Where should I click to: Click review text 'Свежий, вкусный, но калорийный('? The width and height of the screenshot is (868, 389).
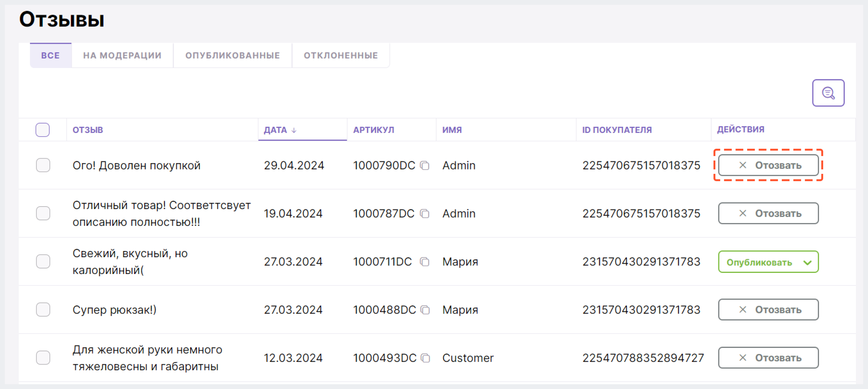[130, 262]
